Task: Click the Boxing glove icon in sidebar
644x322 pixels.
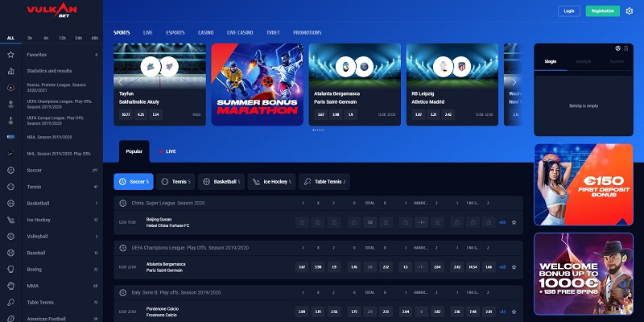Action: pyautogui.click(x=10, y=270)
